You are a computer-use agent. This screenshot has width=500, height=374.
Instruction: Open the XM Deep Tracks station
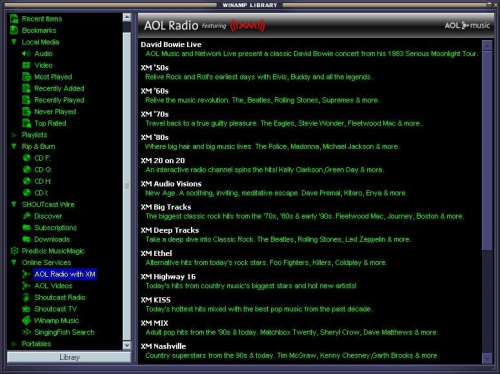(170, 230)
